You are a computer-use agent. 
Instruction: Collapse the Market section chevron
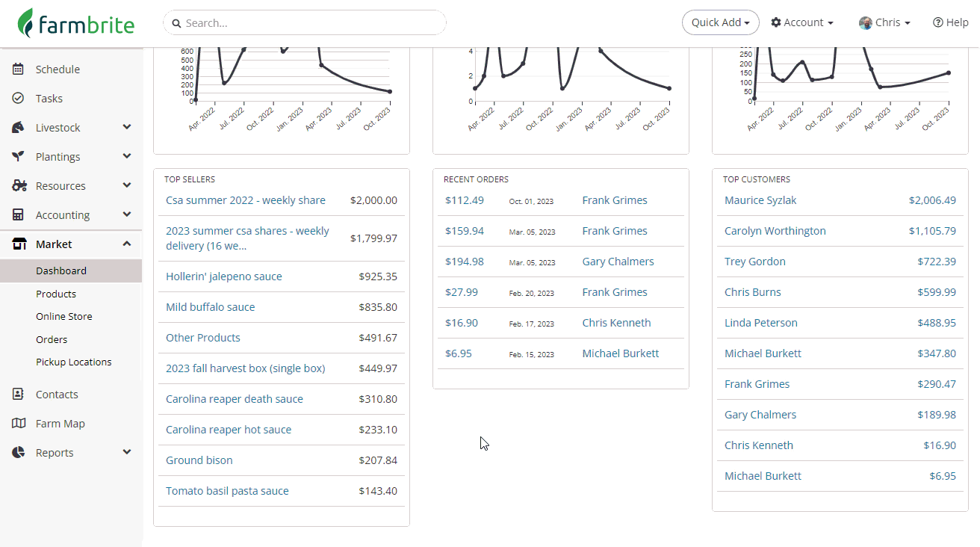coord(127,244)
